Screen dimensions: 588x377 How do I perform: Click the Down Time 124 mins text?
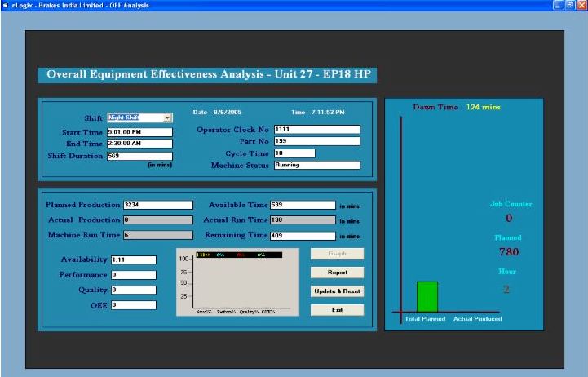click(457, 107)
